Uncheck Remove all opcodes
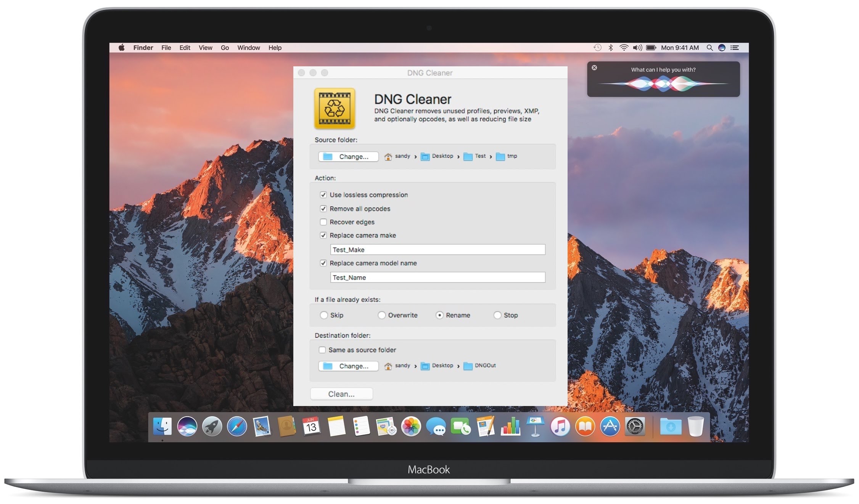 323,209
